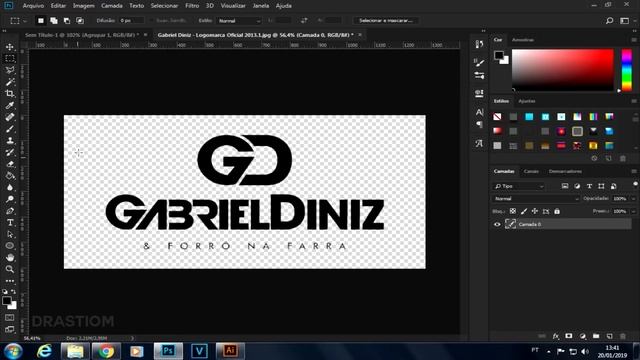Image resolution: width=640 pixels, height=360 pixels.
Task: Click the Selecionar e mascarar button
Action: point(386,20)
